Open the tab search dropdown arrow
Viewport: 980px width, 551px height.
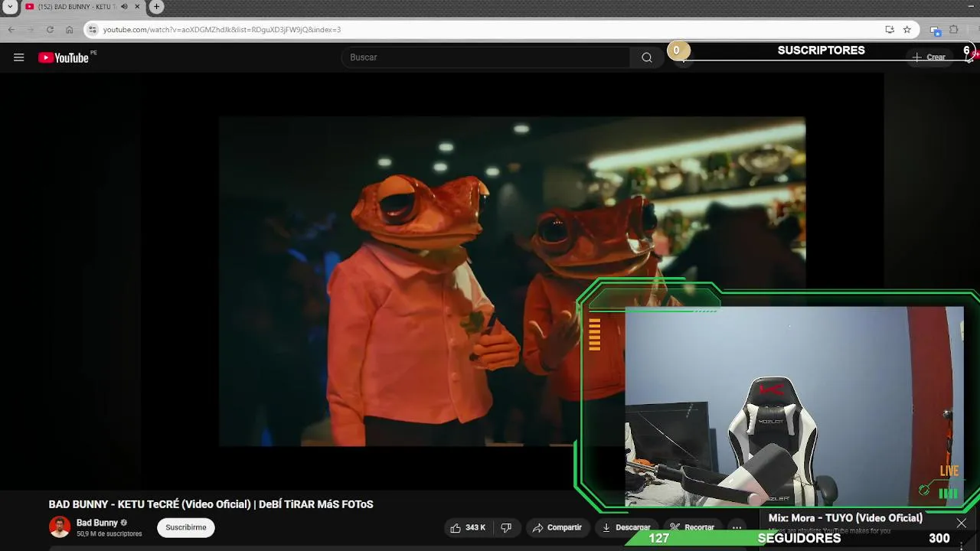[x=9, y=7]
